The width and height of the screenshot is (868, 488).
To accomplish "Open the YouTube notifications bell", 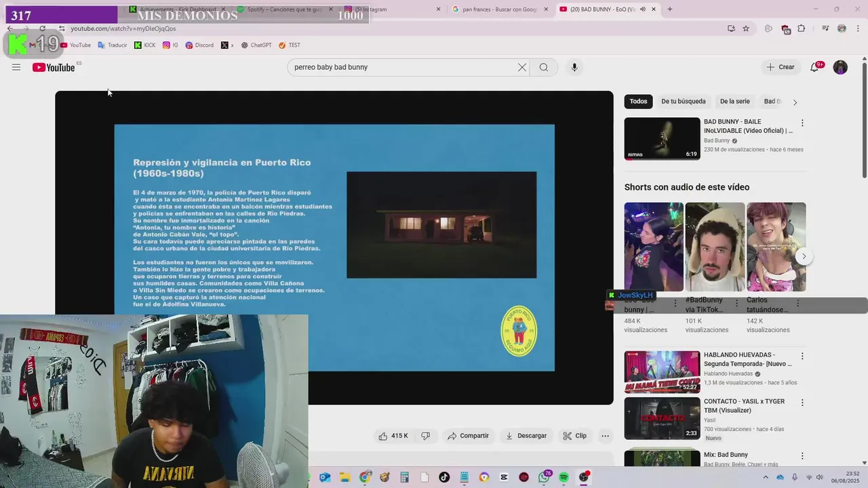I will [815, 67].
